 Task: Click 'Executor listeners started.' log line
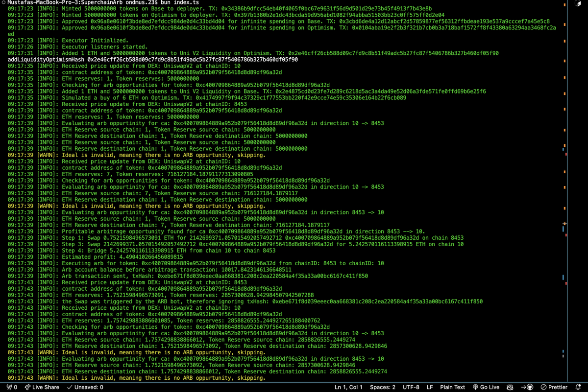[77, 47]
